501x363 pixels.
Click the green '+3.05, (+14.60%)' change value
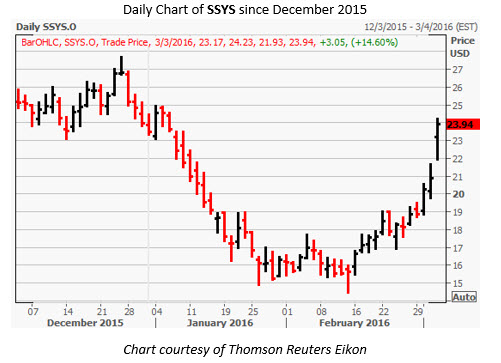pos(359,42)
